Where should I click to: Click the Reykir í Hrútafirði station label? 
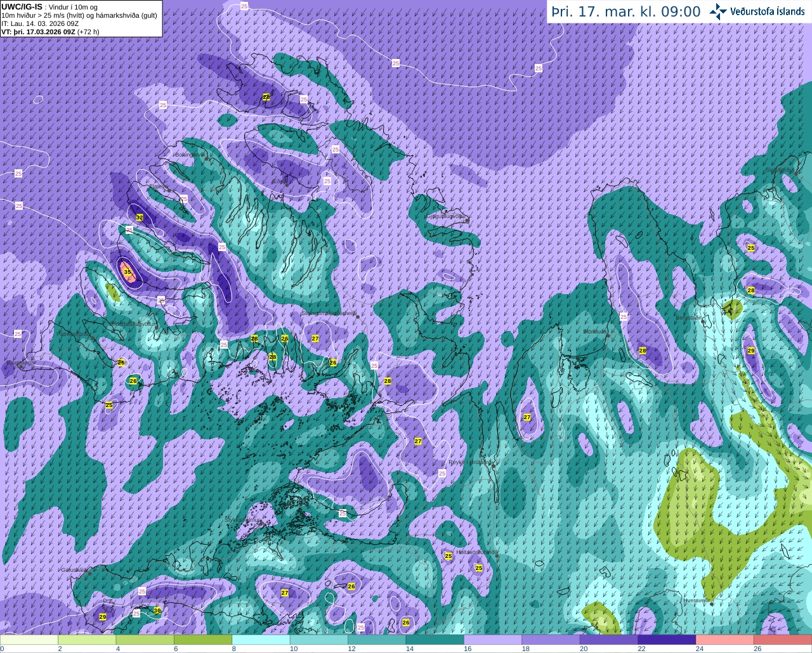pyautogui.click(x=471, y=462)
